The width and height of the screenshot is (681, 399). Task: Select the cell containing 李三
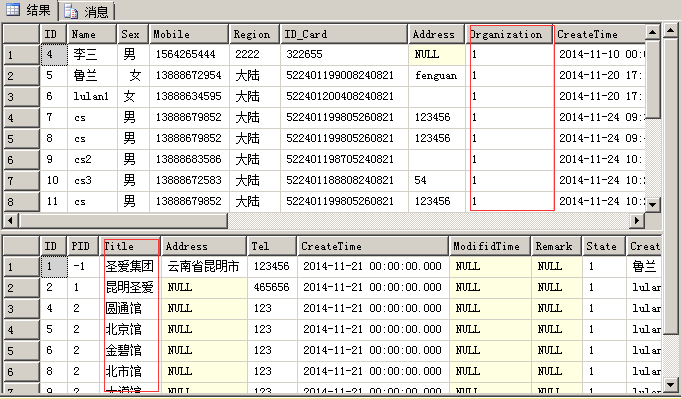point(92,54)
